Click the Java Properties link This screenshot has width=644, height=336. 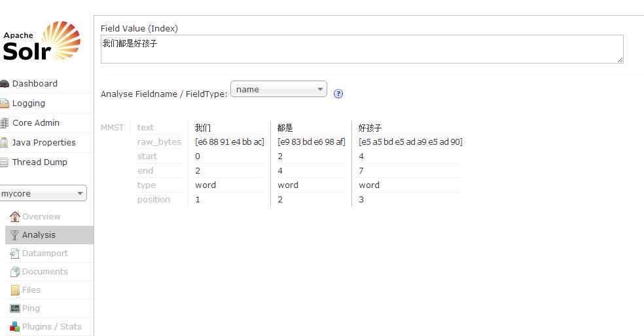[44, 143]
